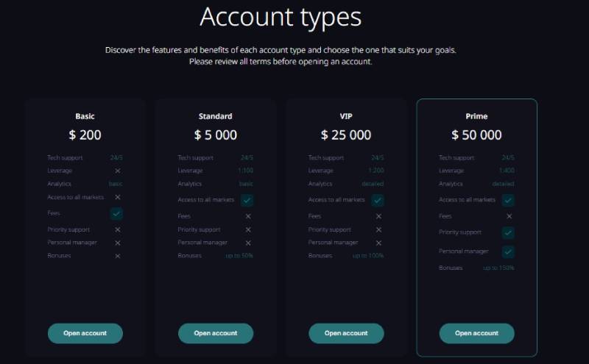Click Basic Access to all markets X icon
The width and height of the screenshot is (589, 364).
pyautogui.click(x=118, y=197)
